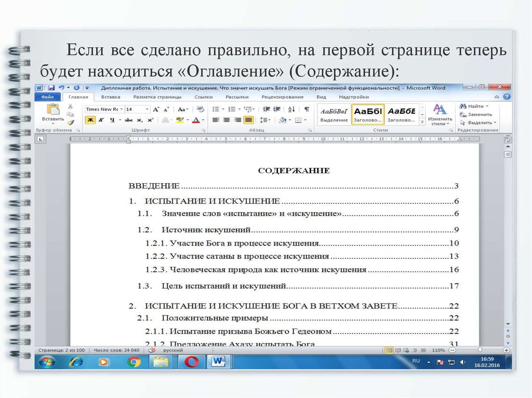
Task: Click the Save icon in quick access toolbar
Action: point(51,88)
